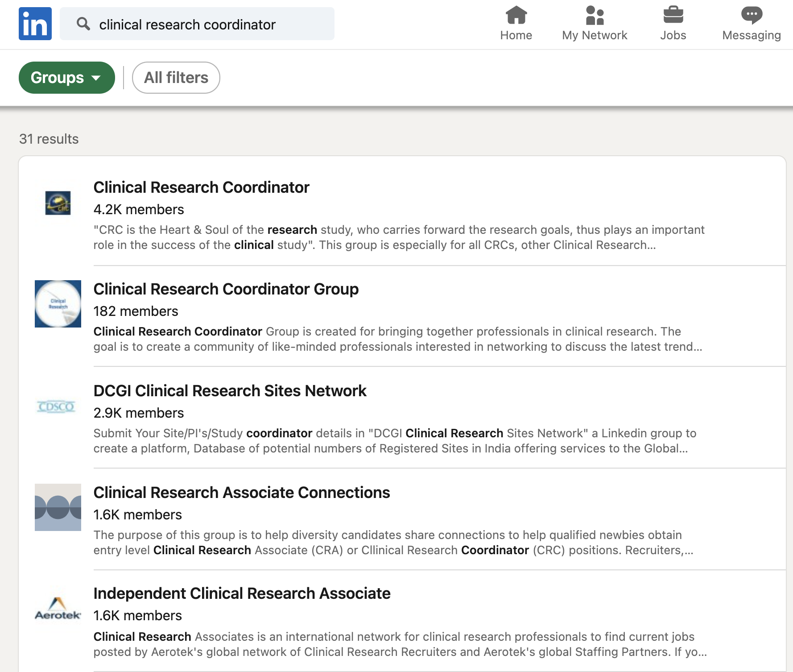Image resolution: width=793 pixels, height=672 pixels.
Task: Open Independent Clinical Research Associate title
Action: (x=242, y=593)
